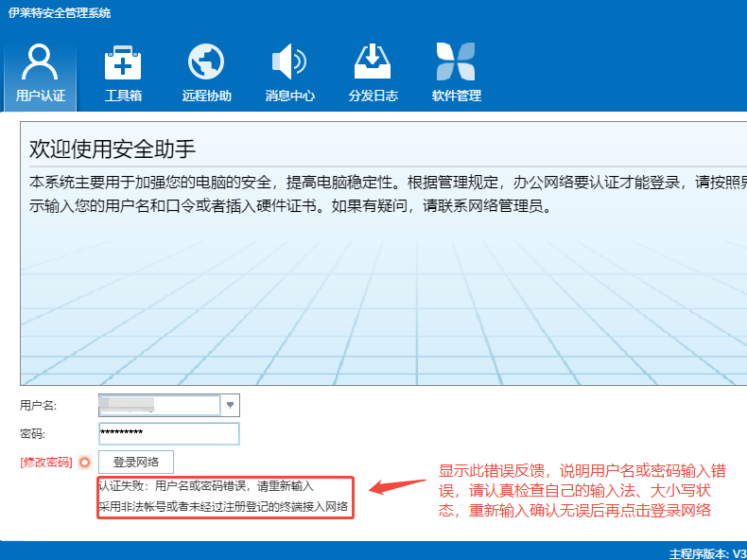Screen dimensions: 747x560
Task: Open the 远程协助 remote assistance globe icon
Action: [x=206, y=74]
